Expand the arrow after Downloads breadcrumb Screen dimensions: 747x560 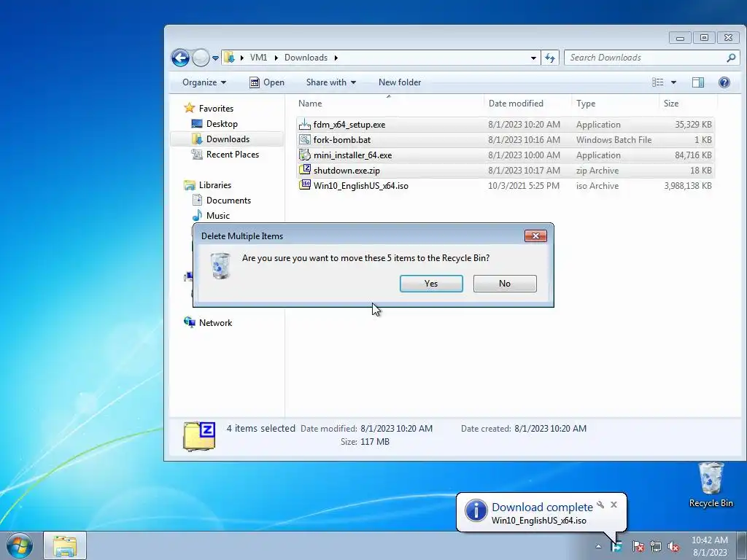click(336, 58)
